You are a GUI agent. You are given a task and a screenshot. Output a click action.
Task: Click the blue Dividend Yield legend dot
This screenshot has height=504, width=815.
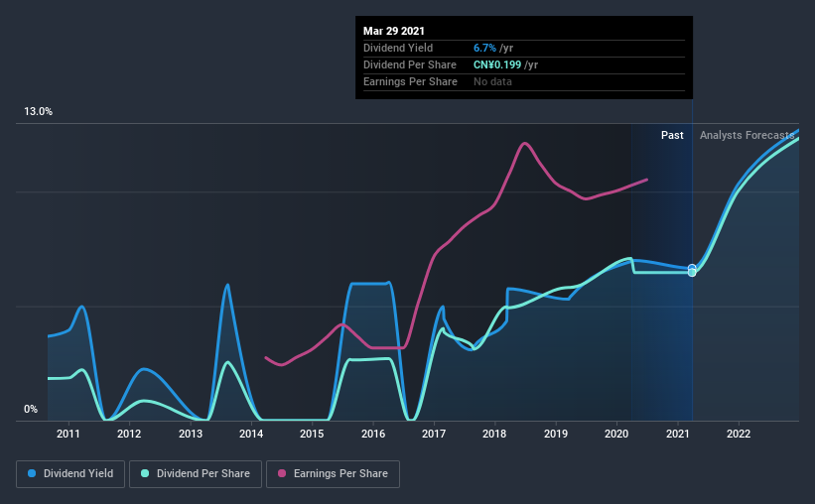[32, 473]
